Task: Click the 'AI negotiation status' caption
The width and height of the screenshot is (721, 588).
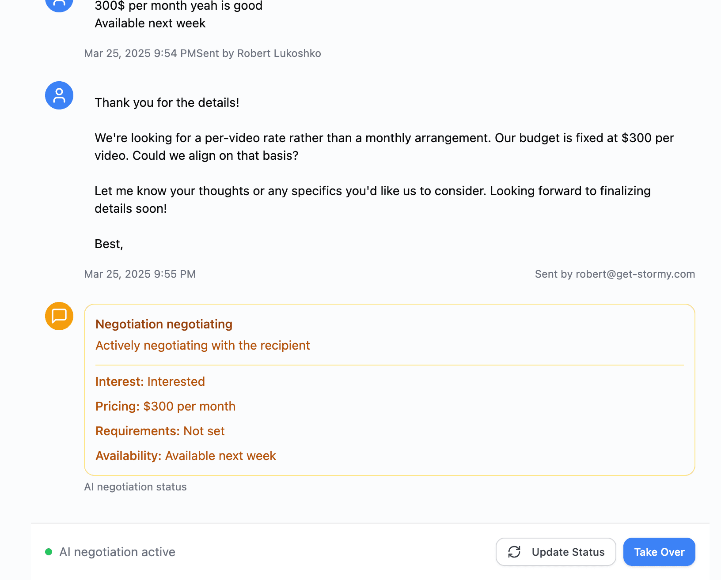Action: coord(135,487)
